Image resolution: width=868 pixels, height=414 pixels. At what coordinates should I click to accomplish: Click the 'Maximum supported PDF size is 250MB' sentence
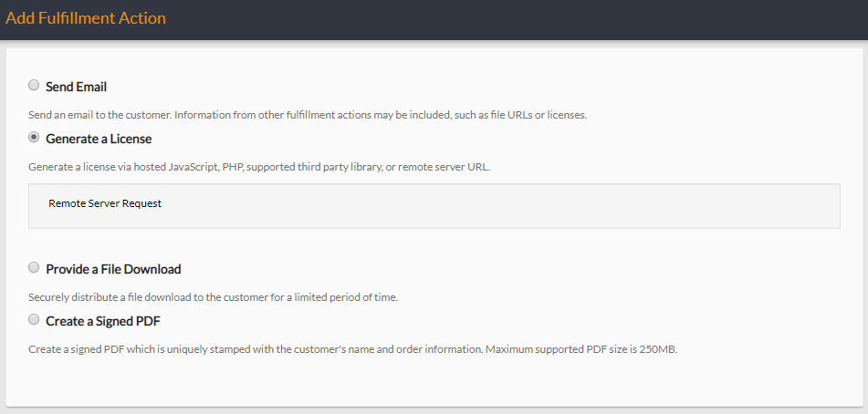[575, 350]
